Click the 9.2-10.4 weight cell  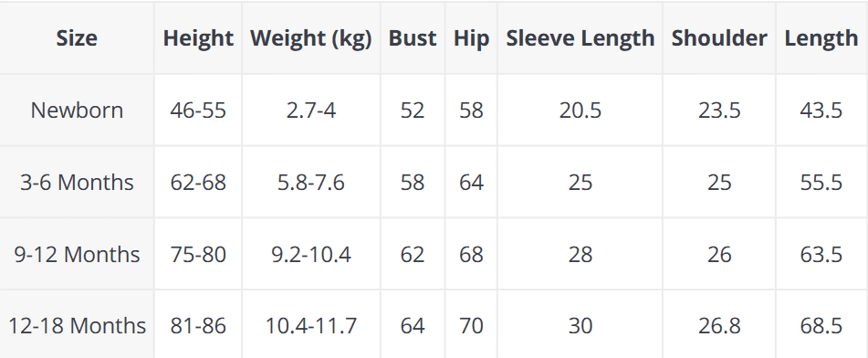coord(311,255)
